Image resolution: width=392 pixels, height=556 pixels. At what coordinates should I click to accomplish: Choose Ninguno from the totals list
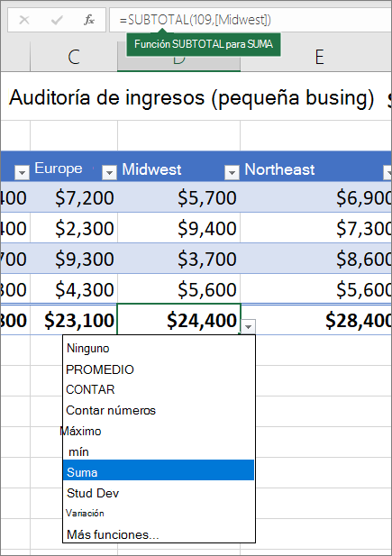[x=159, y=348]
